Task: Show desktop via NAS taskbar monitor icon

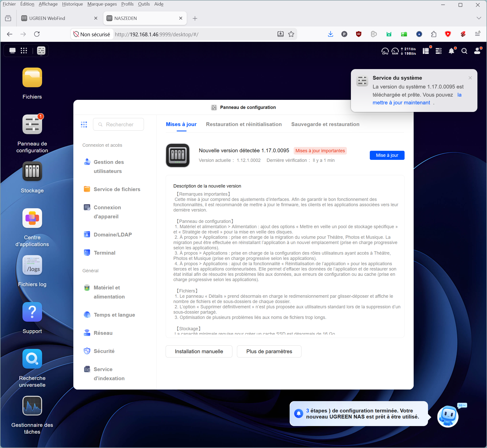Action: [12, 51]
